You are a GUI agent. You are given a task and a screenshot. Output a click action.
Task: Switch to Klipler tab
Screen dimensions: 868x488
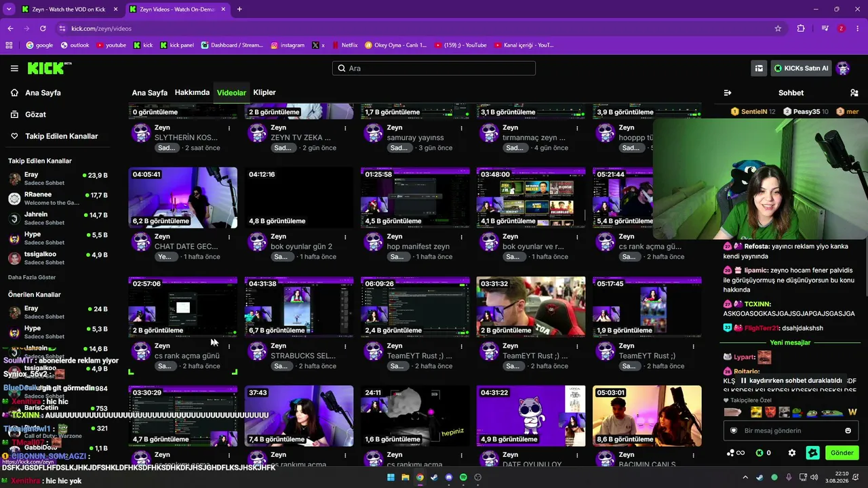tap(264, 92)
